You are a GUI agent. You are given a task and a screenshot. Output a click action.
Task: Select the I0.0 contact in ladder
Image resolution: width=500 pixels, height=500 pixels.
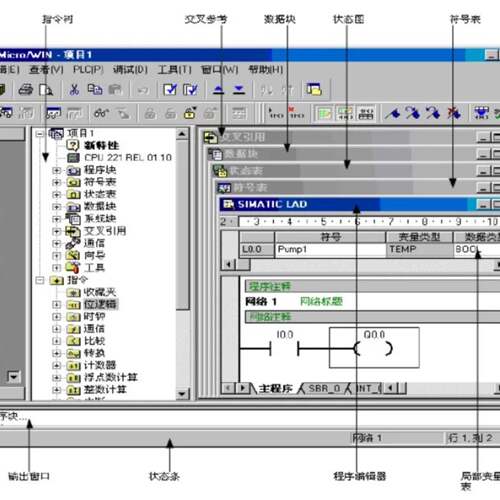click(284, 347)
